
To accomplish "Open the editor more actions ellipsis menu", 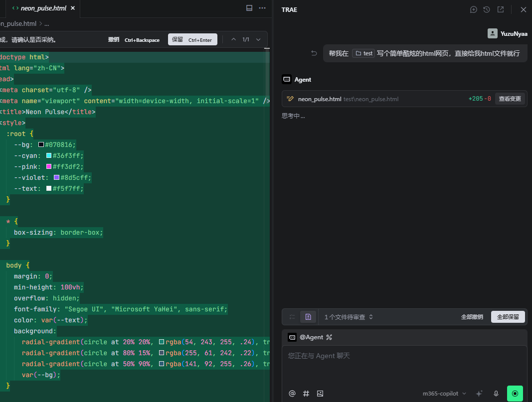I will [x=262, y=8].
